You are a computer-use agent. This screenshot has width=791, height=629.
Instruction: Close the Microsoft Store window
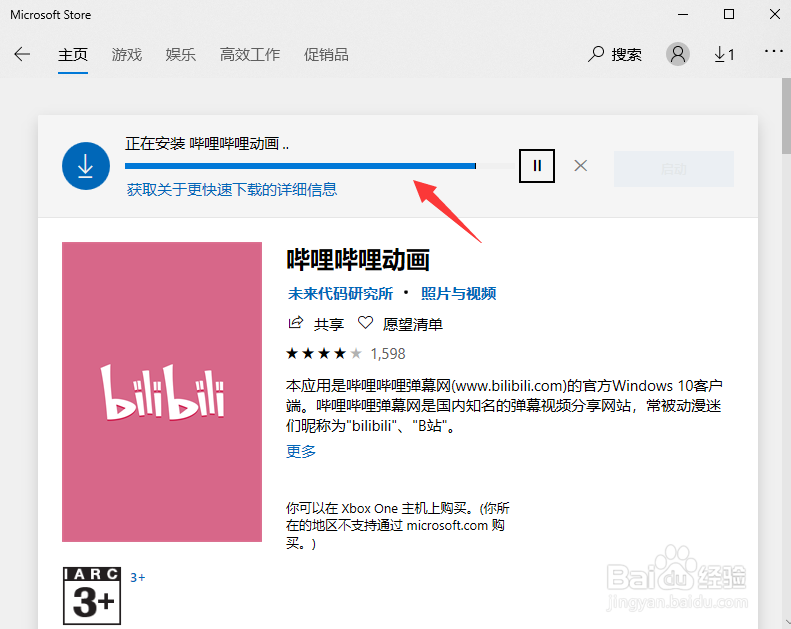coord(775,14)
